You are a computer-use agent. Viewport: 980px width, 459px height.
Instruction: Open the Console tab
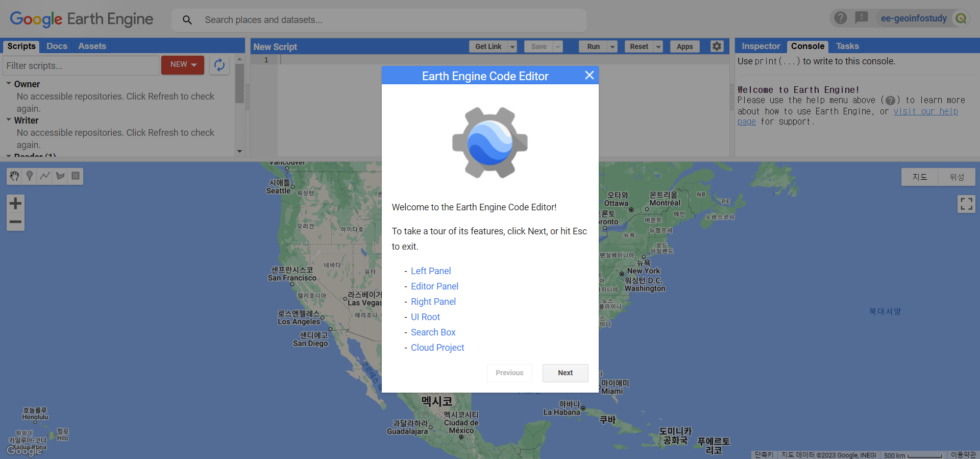(x=807, y=46)
